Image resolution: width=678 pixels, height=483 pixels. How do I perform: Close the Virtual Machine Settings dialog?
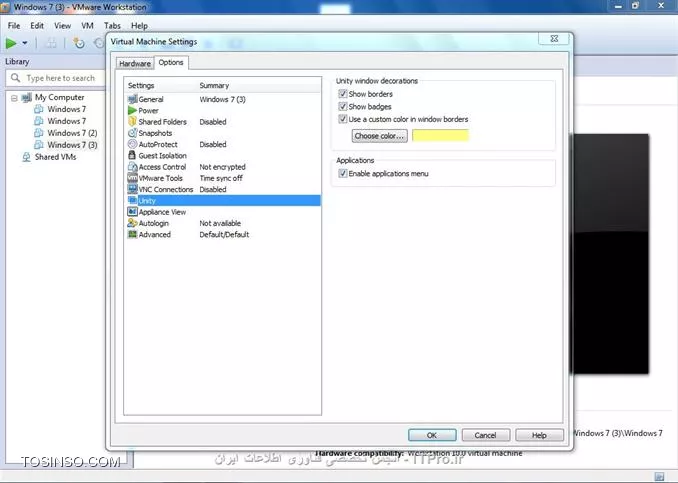pos(554,38)
